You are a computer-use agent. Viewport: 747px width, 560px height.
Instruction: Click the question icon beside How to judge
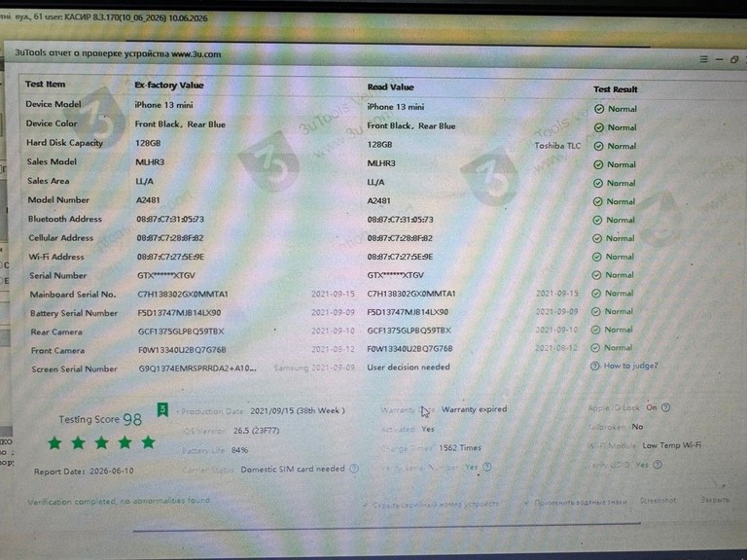tap(594, 367)
